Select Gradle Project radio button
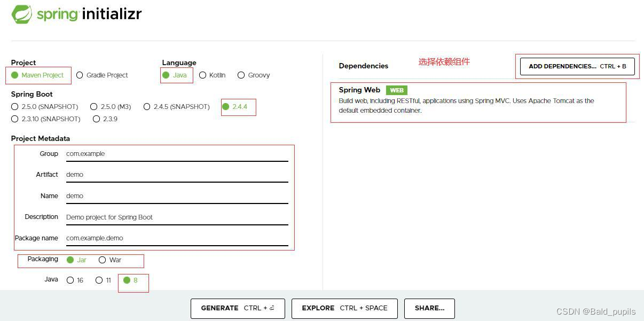The image size is (644, 321). (102, 75)
